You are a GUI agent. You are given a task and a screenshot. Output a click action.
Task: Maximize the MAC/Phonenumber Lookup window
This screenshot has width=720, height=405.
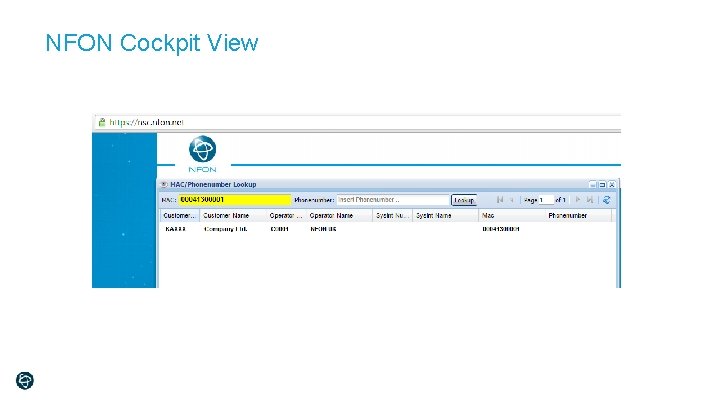(602, 185)
